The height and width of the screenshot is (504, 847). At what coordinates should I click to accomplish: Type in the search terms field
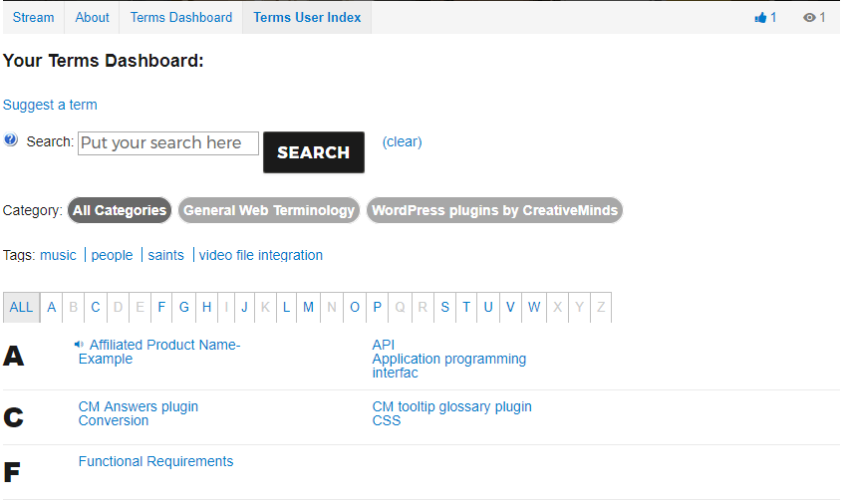pos(167,143)
